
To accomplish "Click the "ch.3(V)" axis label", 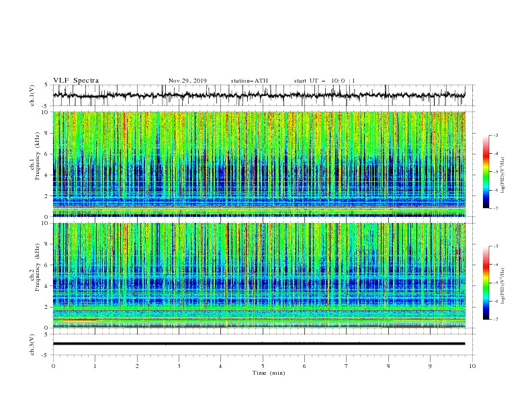I will coord(32,345).
